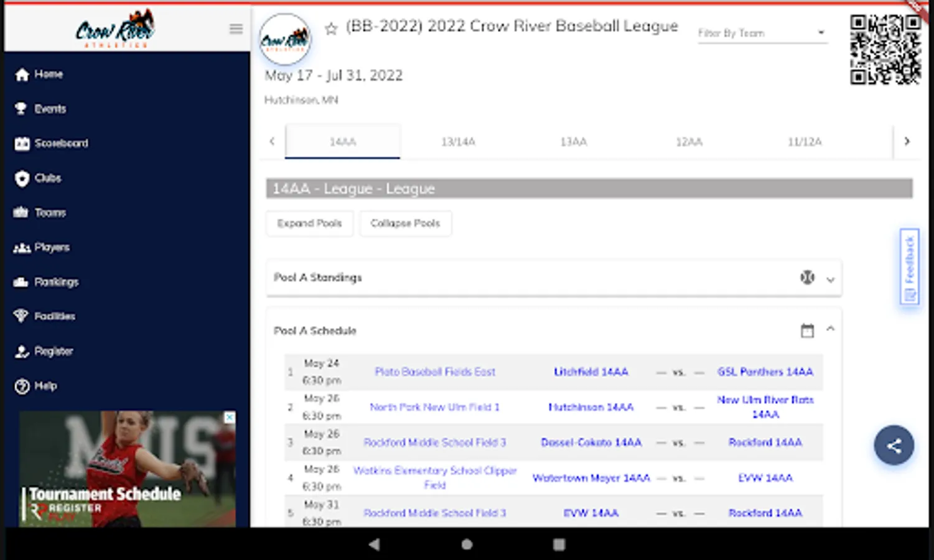This screenshot has height=560, width=934.
Task: Close the advertisement with X icon
Action: click(x=230, y=418)
